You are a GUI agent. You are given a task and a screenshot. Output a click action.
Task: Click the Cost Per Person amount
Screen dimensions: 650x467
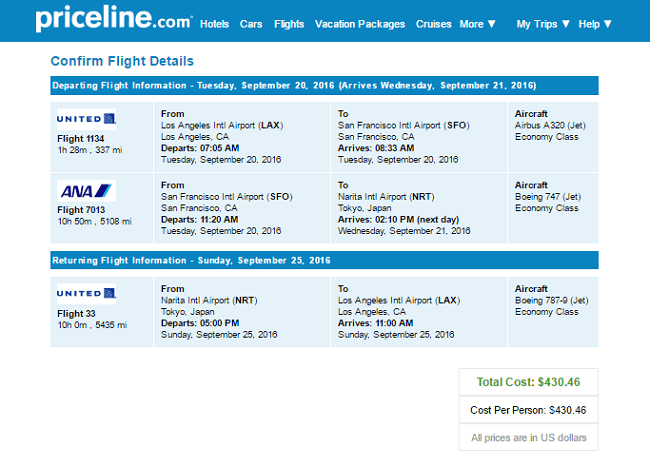click(x=528, y=410)
